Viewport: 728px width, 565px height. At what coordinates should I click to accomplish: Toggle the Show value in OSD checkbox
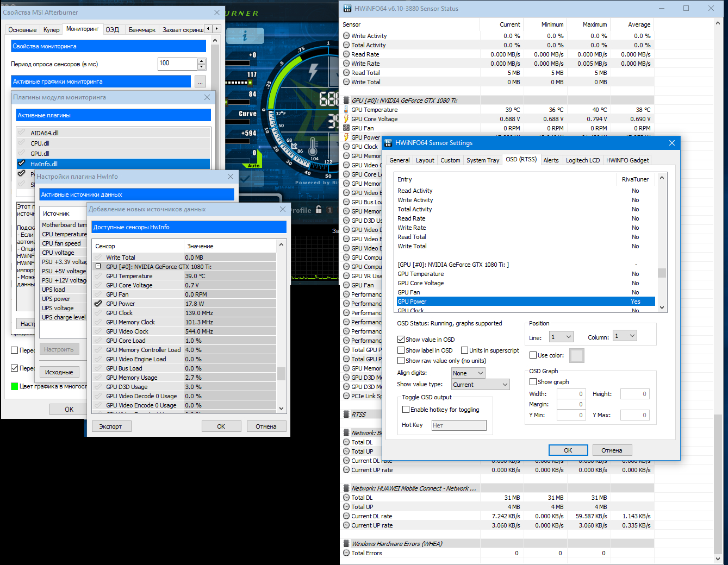(x=401, y=340)
